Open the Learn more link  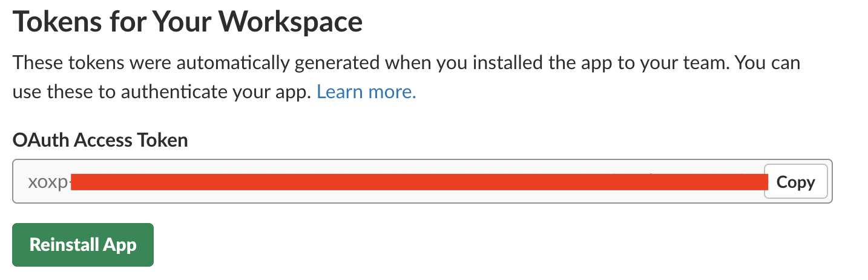[366, 92]
